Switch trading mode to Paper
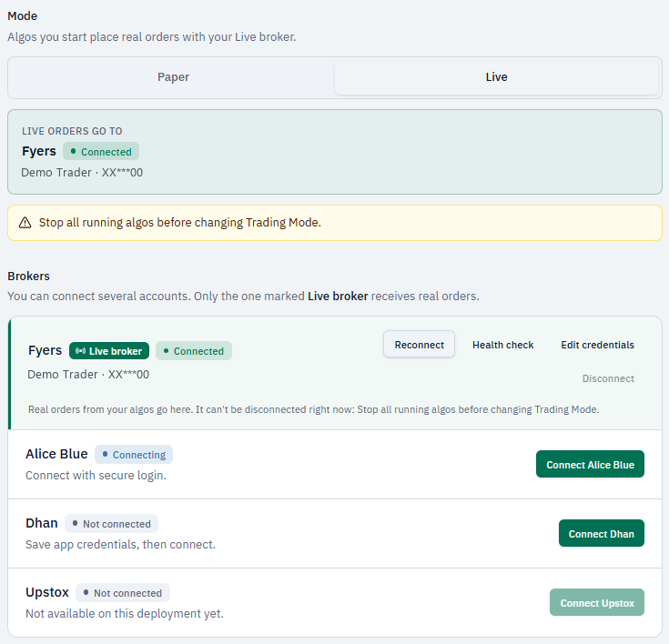Screen dimensions: 669x644 (x=173, y=77)
